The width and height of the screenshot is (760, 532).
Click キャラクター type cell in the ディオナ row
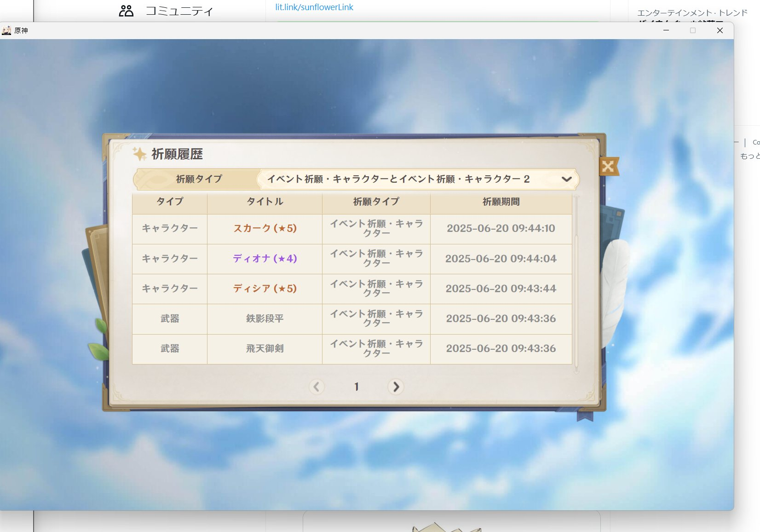(x=170, y=259)
